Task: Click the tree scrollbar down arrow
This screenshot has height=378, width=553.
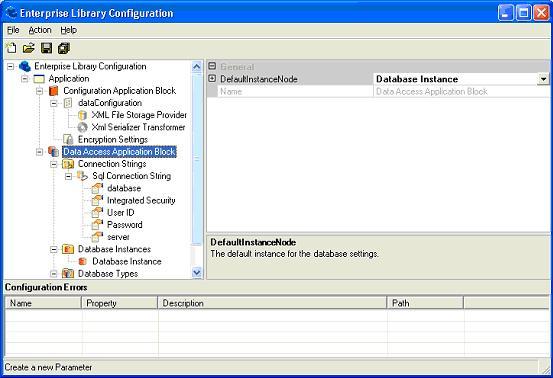Action: tap(197, 273)
